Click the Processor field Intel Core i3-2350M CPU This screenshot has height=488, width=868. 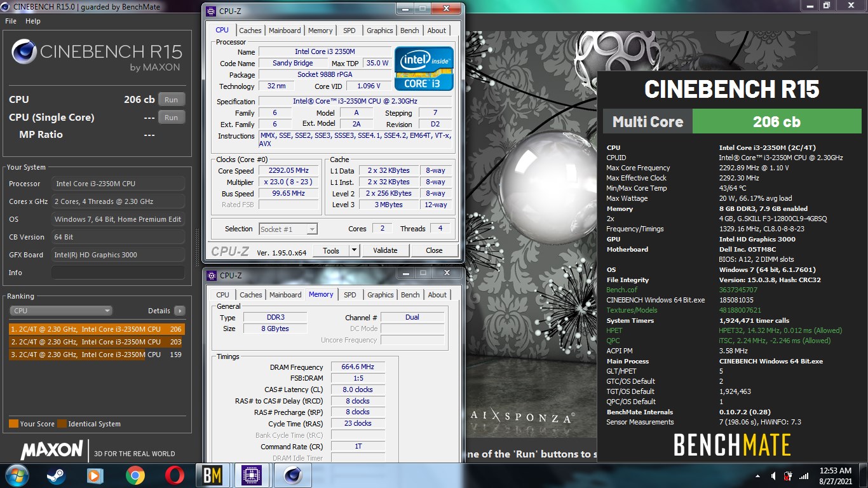click(118, 184)
